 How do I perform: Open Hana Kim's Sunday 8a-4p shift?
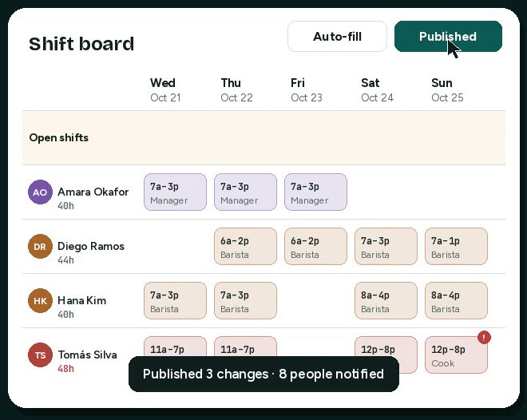point(456,301)
